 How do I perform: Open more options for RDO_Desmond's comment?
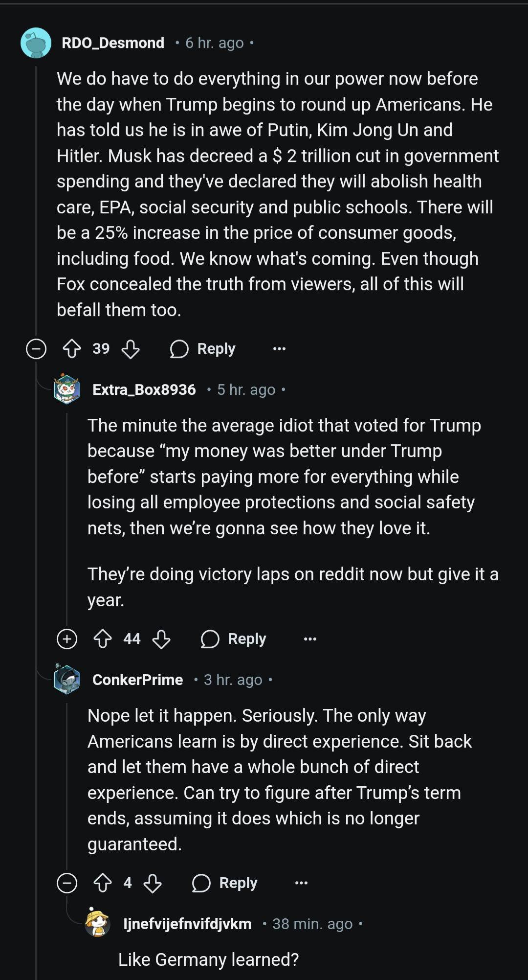click(x=279, y=349)
